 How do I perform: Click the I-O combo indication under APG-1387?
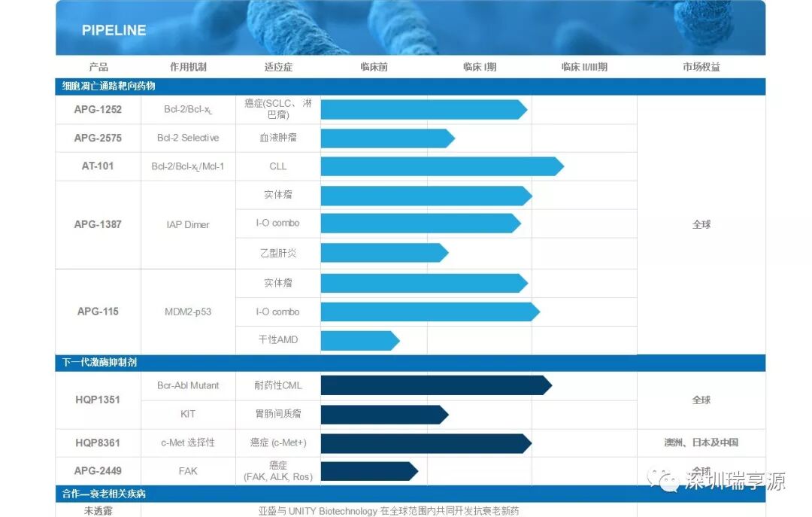pyautogui.click(x=278, y=223)
